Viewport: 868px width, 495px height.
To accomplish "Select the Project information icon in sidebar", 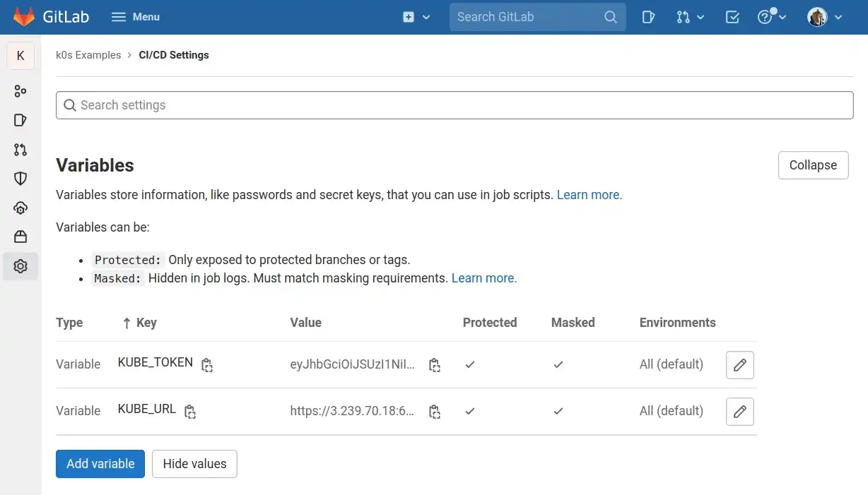I will [20, 90].
